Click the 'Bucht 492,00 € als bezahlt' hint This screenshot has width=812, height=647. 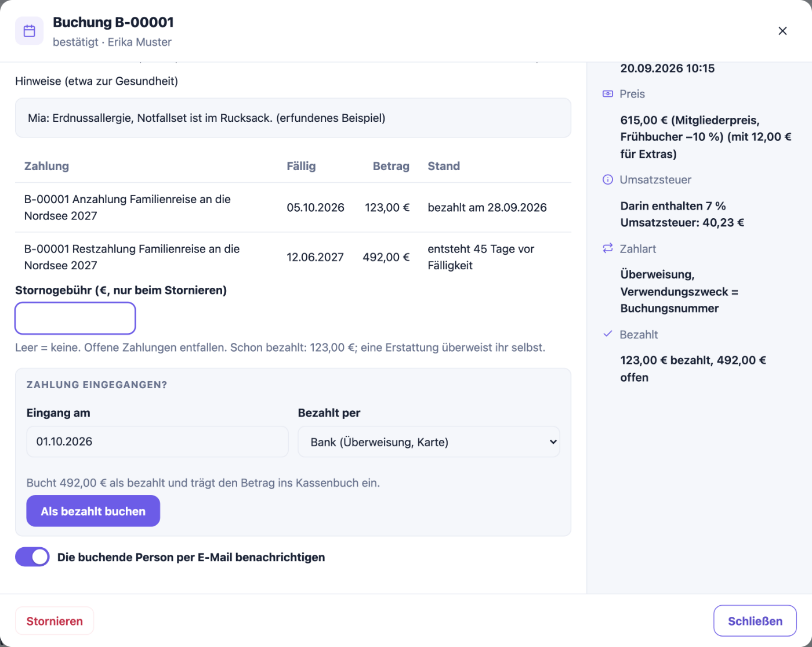pos(203,483)
